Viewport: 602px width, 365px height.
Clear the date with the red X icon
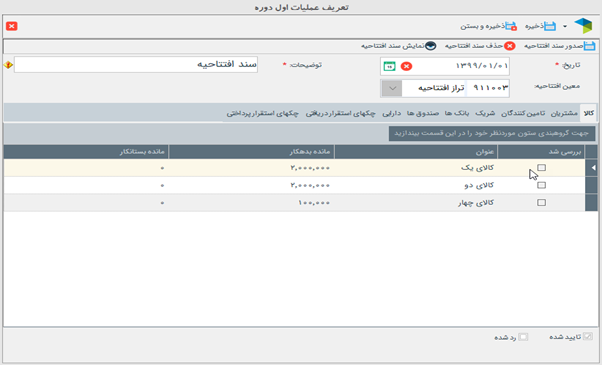pyautogui.click(x=406, y=66)
